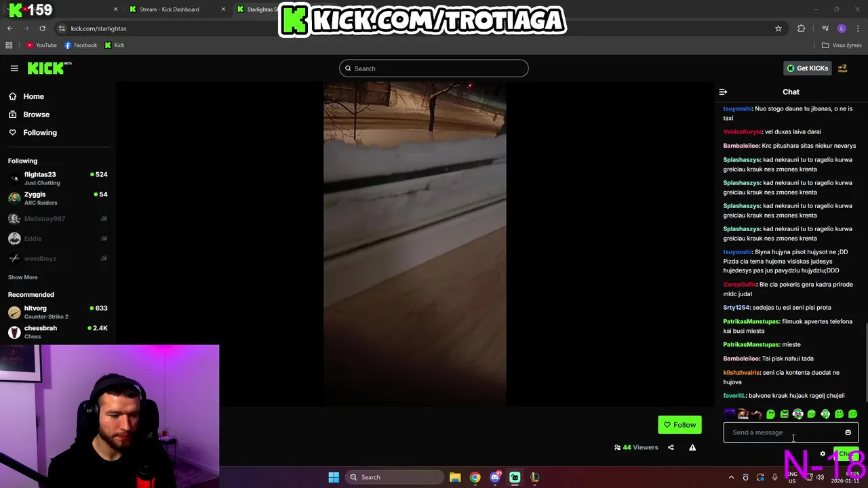
Task: Click the Get KICKs button
Action: (x=808, y=68)
